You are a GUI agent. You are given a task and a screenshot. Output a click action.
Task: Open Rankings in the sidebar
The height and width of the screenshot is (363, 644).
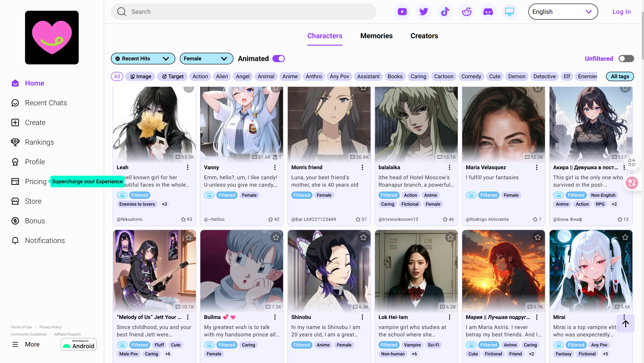click(39, 142)
